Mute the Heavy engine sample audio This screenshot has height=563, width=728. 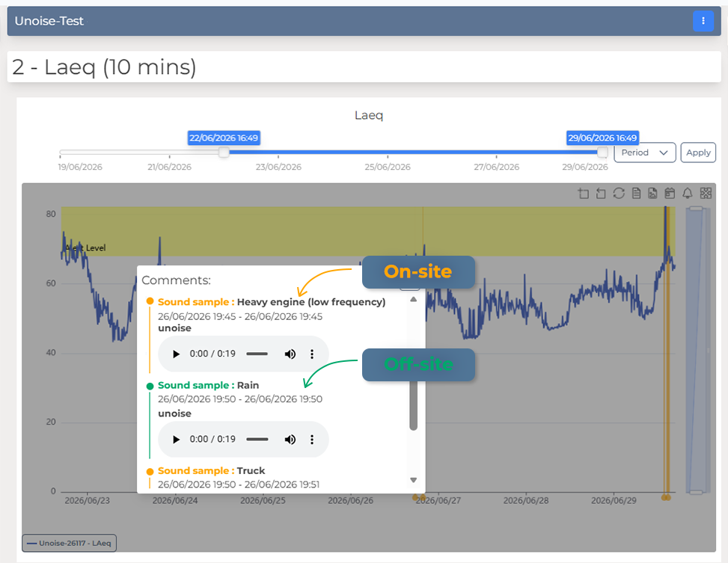tap(290, 354)
